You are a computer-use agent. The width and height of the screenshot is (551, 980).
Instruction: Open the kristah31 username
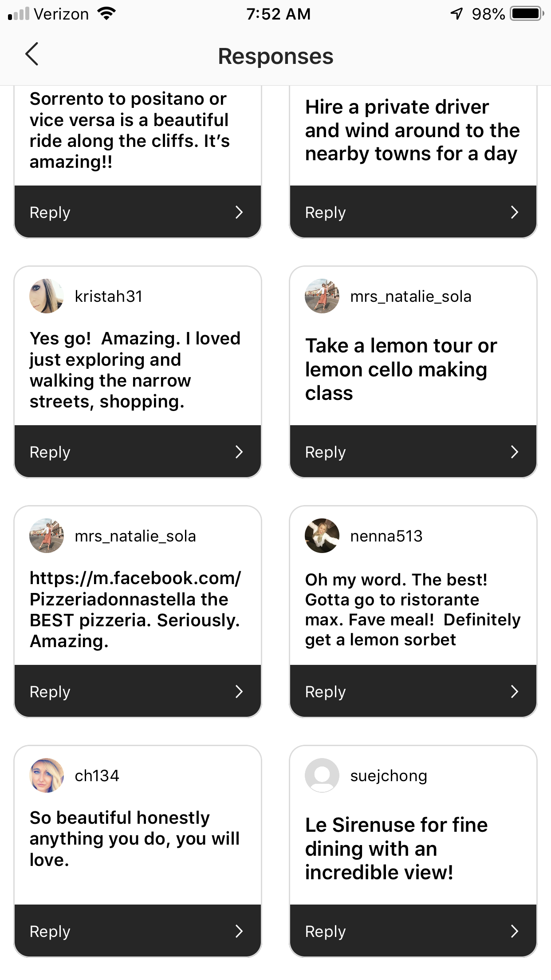(109, 296)
